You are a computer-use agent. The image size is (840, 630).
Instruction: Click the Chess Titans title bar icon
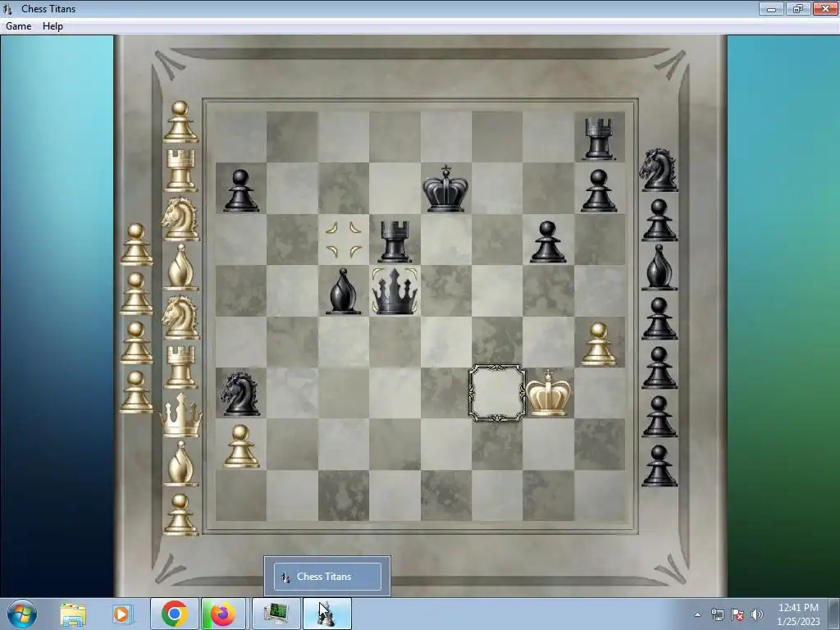coord(7,8)
